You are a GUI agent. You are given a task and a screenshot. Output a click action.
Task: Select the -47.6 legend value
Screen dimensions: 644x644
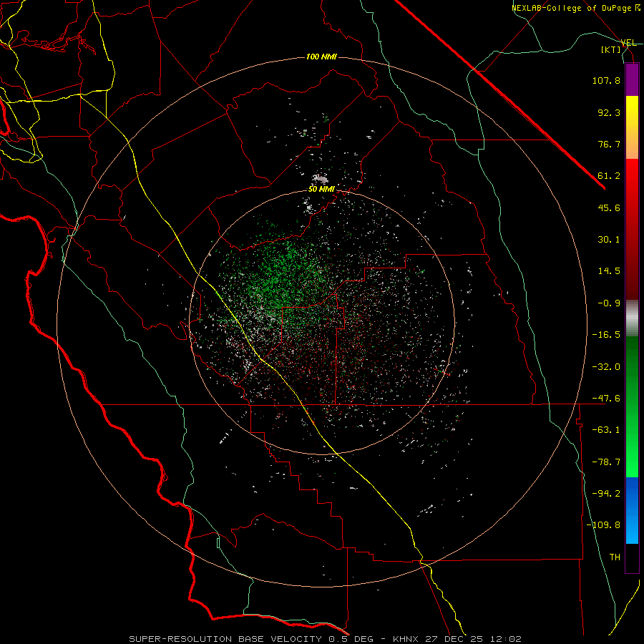click(x=606, y=399)
